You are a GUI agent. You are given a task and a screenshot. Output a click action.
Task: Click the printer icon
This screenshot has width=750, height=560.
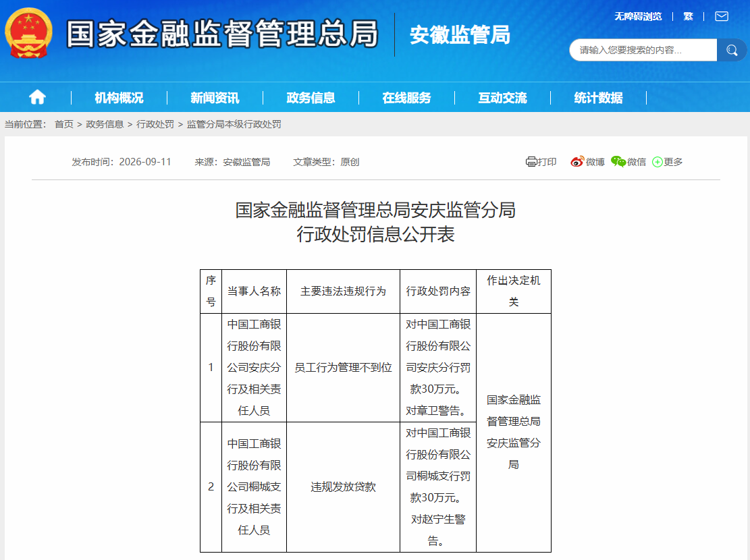pos(531,162)
